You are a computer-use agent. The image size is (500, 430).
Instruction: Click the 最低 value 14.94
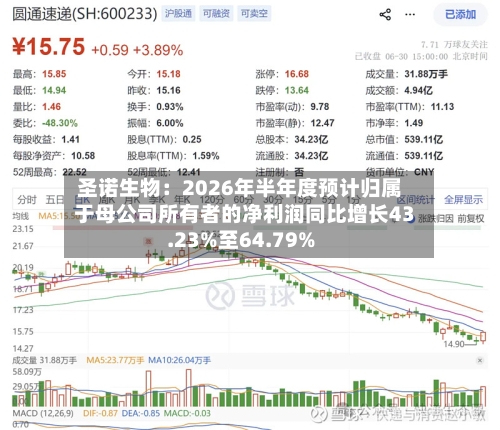tap(54, 90)
